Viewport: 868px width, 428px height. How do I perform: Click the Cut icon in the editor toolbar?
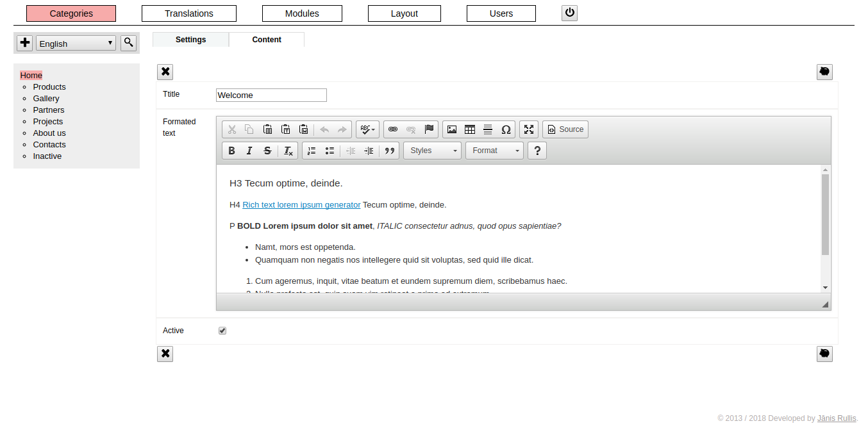click(232, 129)
